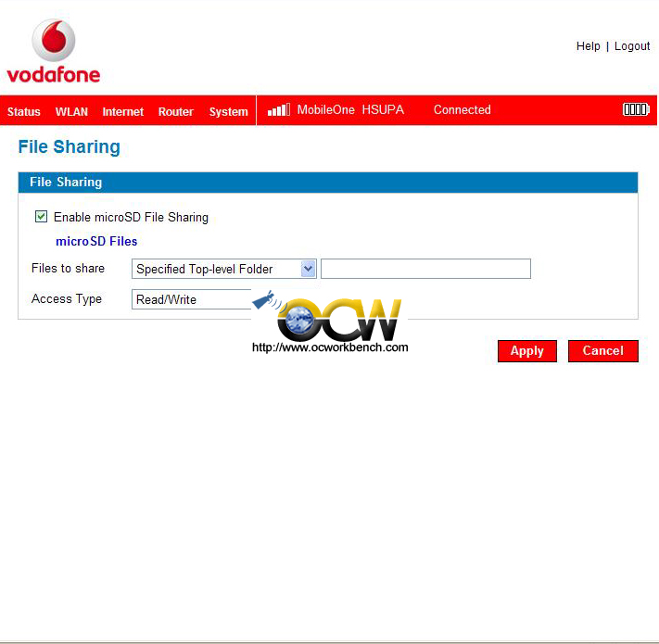Screen dimensions: 659x644
Task: Click the Logout link
Action: coord(632,46)
